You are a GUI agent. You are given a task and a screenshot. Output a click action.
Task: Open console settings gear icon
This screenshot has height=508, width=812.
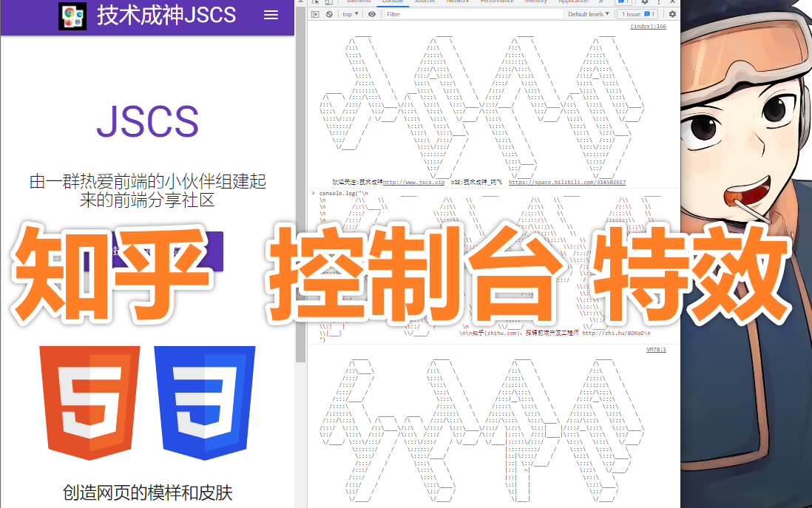(672, 14)
